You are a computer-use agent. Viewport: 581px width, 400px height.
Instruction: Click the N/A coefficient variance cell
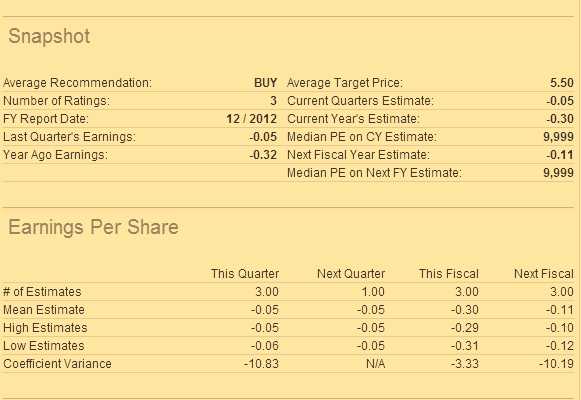[x=375, y=364]
